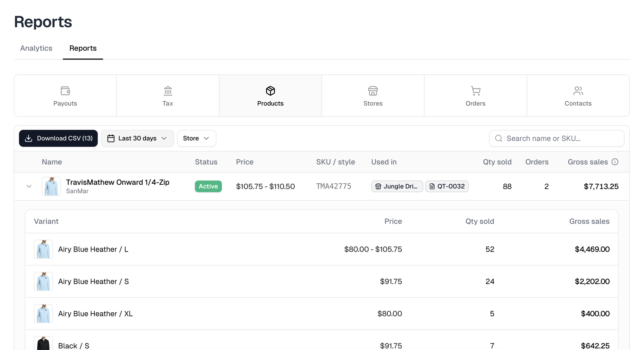Screen dimensions: 644x350
Task: Focus the Search name or SKU field
Action: [x=557, y=138]
